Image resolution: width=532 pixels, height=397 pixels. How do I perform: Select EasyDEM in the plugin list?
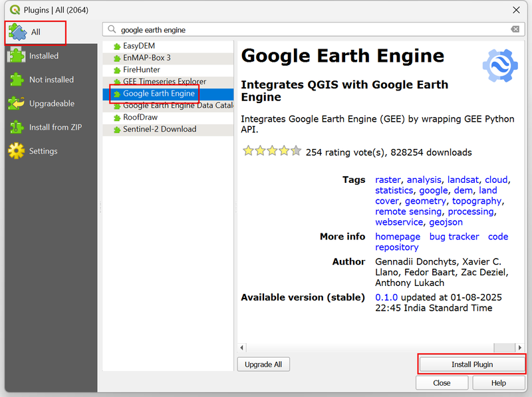click(168, 46)
